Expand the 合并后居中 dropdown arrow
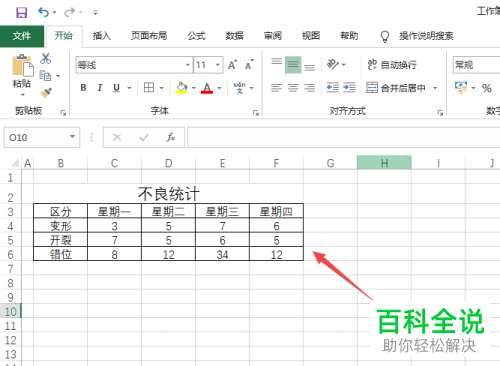This screenshot has width=500, height=366. (435, 88)
